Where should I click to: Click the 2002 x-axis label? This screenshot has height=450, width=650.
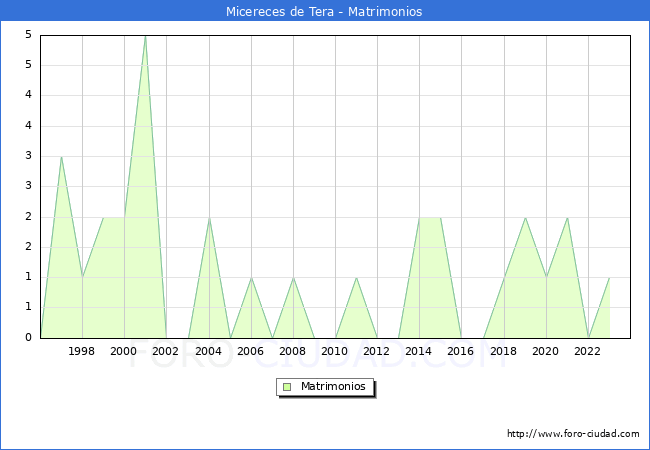[166, 351]
